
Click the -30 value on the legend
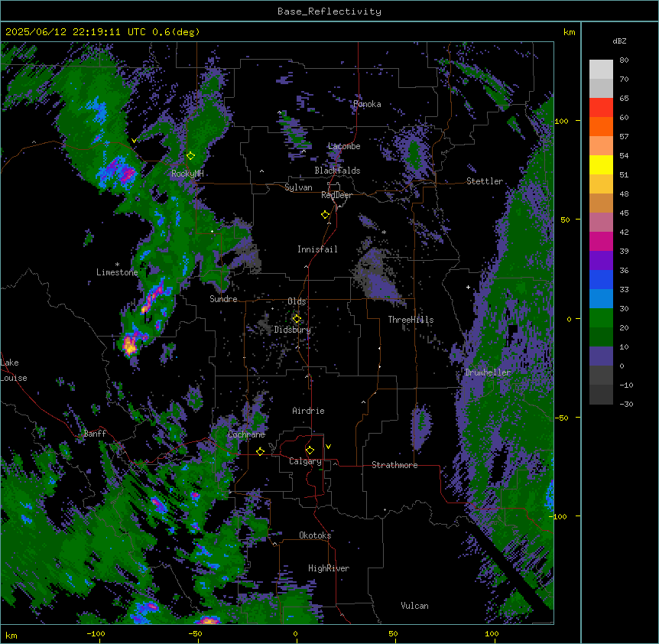626,404
